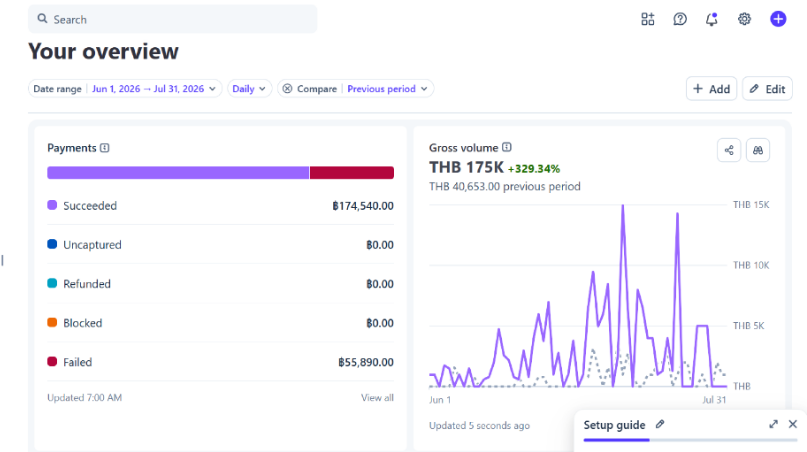Open the Daily interval dropdown

pos(249,89)
